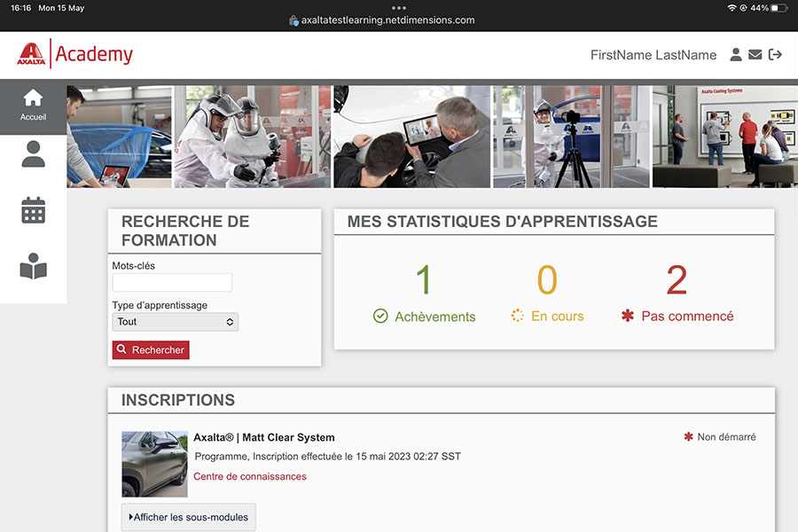Click the number 2 not-started count

[x=677, y=280]
